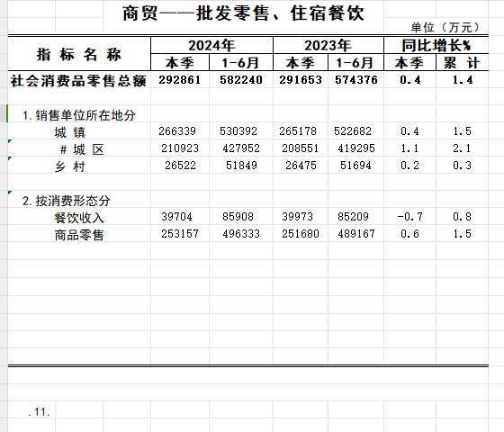Click the 单位(万元) unit label cell
Screen dimensions: 504x432
point(445,27)
